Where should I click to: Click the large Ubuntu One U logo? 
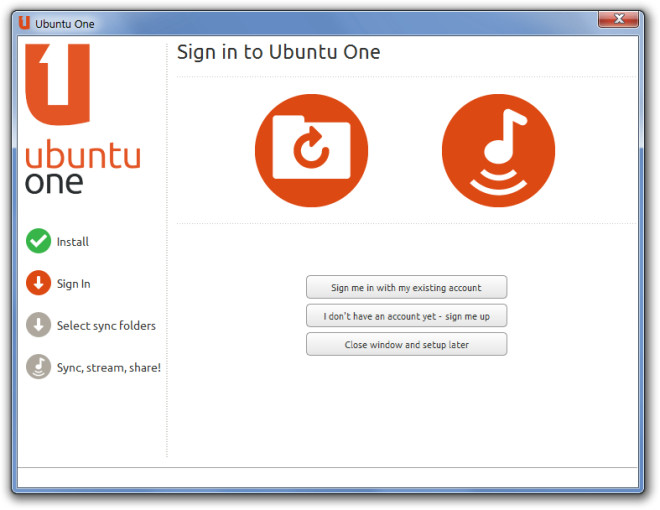coord(57,84)
